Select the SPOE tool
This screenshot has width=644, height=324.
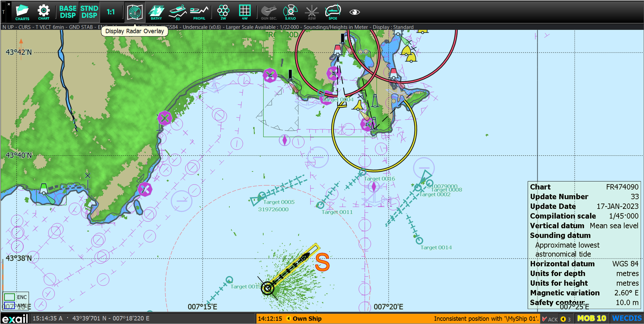point(333,12)
